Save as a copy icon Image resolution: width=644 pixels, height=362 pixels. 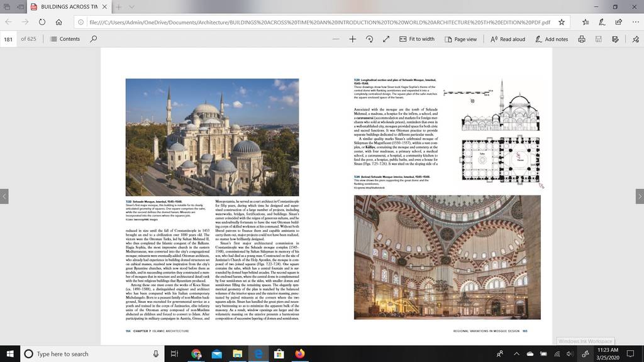pyautogui.click(x=615, y=39)
